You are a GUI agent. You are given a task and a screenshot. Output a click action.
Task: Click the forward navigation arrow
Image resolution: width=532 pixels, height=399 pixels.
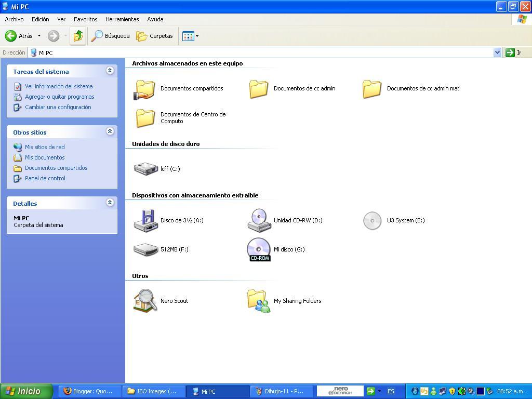[54, 36]
